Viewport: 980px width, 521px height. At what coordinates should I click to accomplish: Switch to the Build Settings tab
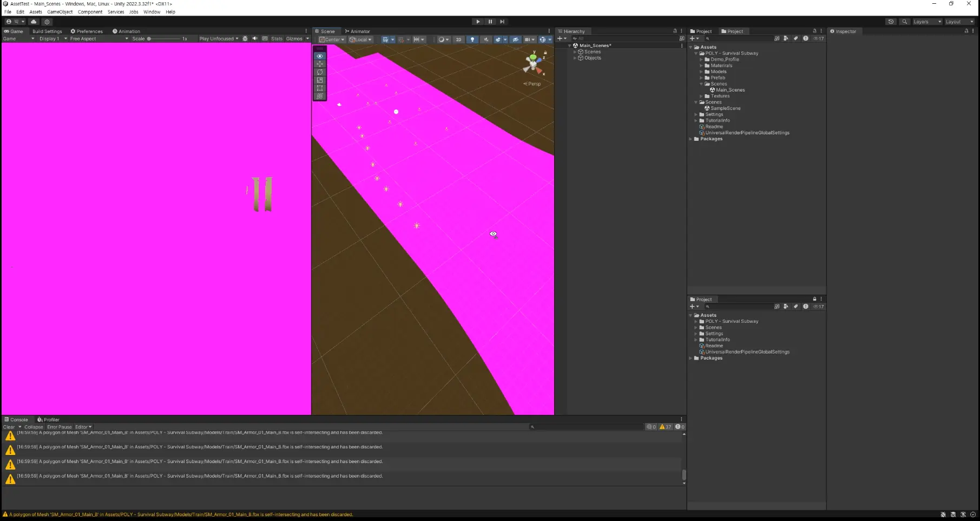tap(47, 31)
